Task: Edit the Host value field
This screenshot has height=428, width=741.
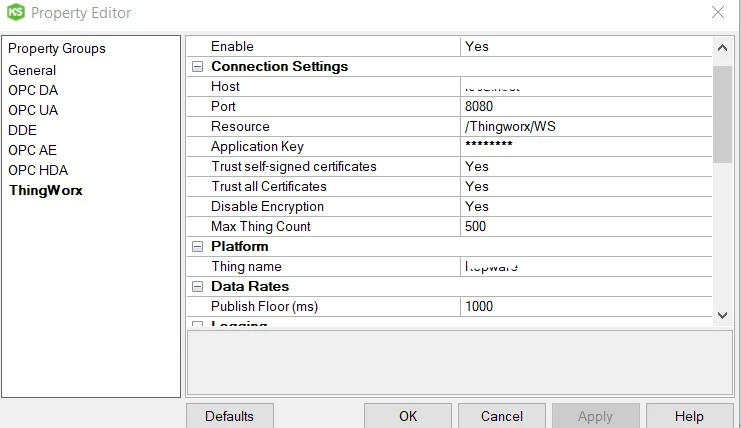Action: click(586, 86)
